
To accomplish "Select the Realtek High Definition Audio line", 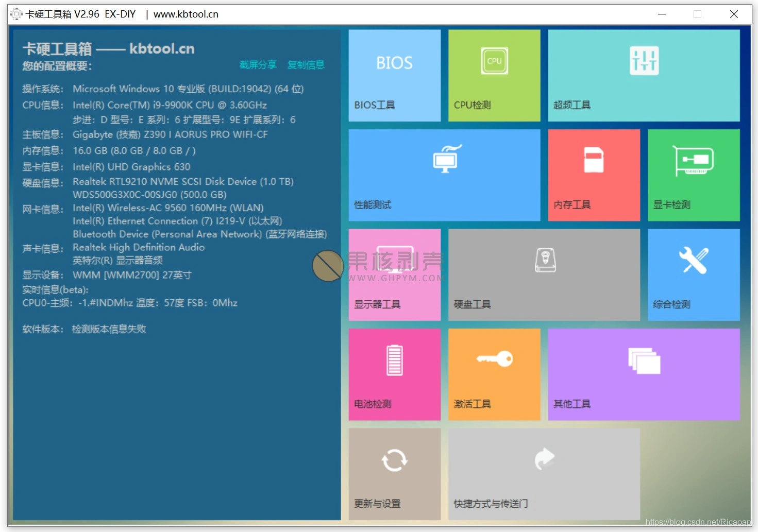I will pyautogui.click(x=139, y=247).
